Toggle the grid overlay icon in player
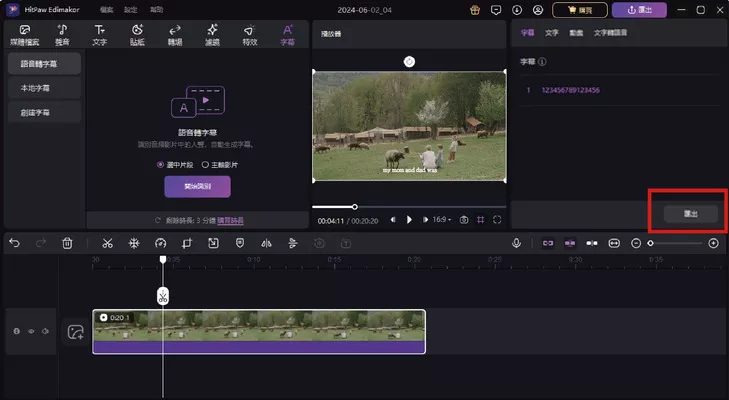The image size is (729, 400). tap(480, 220)
